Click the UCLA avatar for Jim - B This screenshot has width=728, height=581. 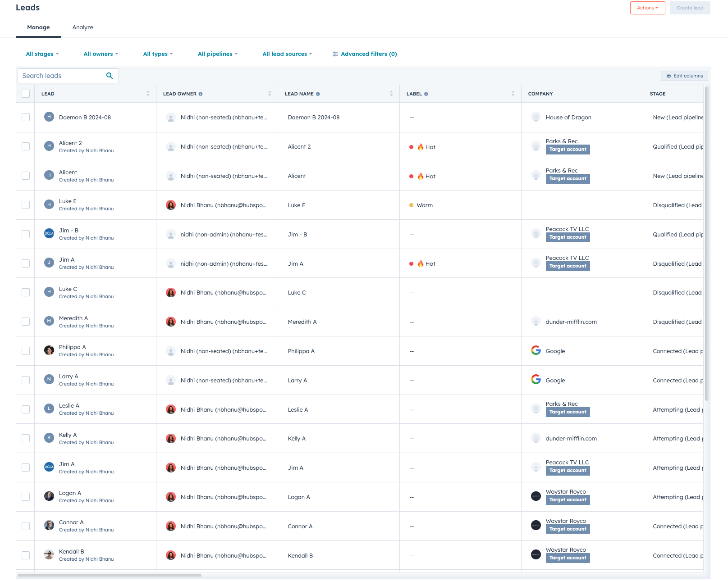pyautogui.click(x=49, y=233)
